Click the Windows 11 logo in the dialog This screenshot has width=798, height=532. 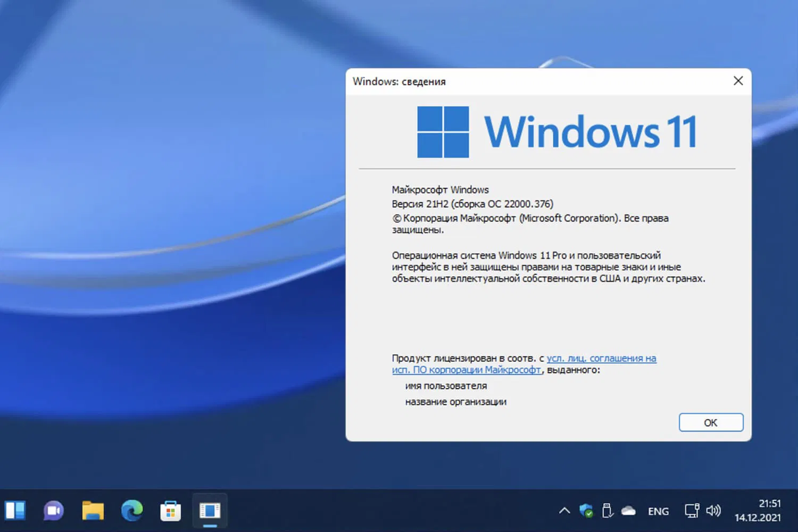click(443, 131)
